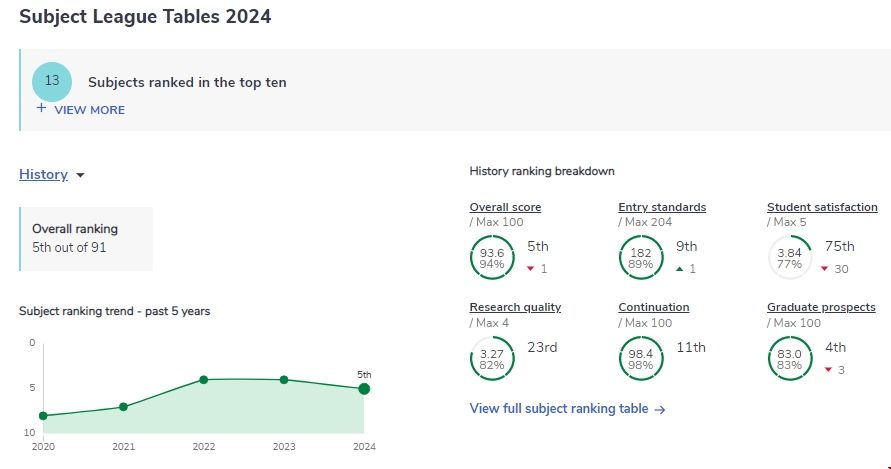891x469 pixels.
Task: Click the plus icon beside VIEW MORE
Action: click(41, 109)
